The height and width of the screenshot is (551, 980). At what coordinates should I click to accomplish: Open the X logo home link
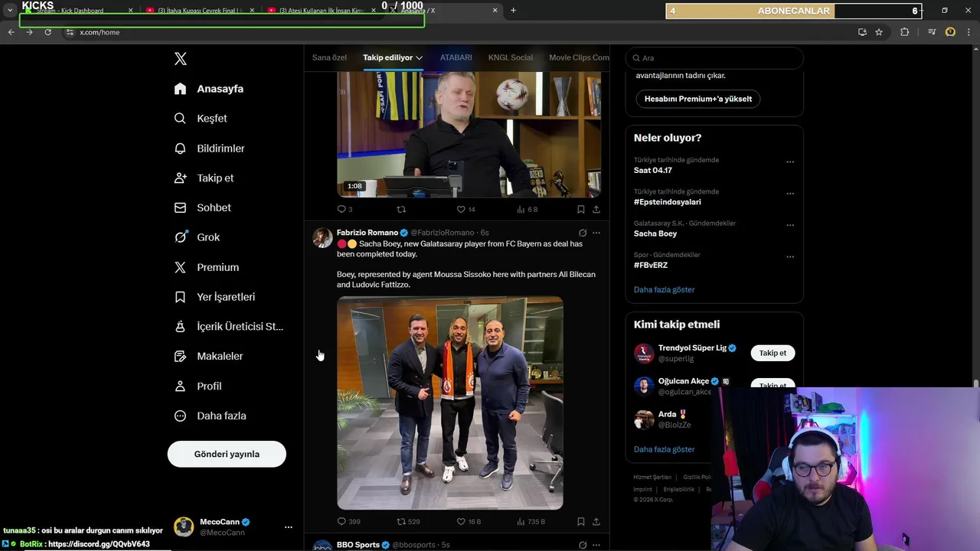tap(181, 59)
